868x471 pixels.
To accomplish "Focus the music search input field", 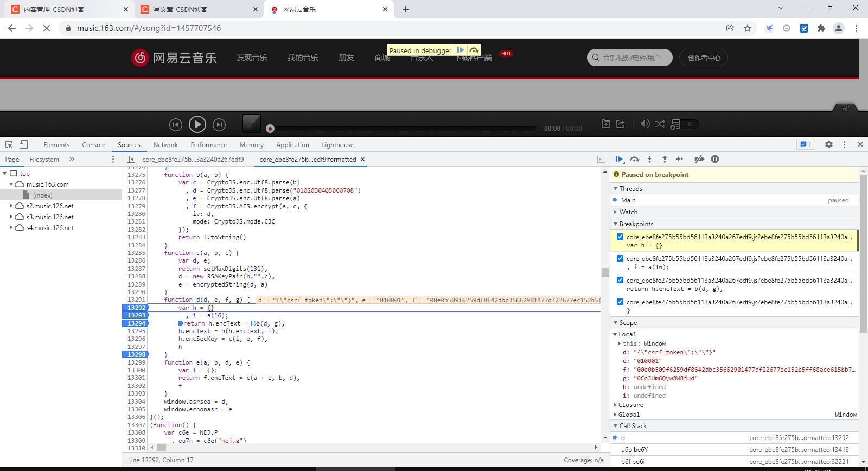I will click(630, 58).
